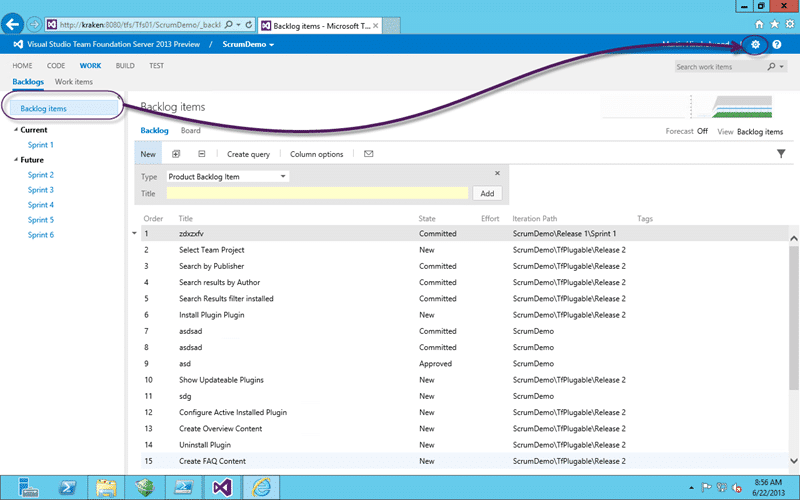Image resolution: width=800 pixels, height=500 pixels.
Task: Select the 'Create FAQ Content' row
Action: [x=465, y=461]
